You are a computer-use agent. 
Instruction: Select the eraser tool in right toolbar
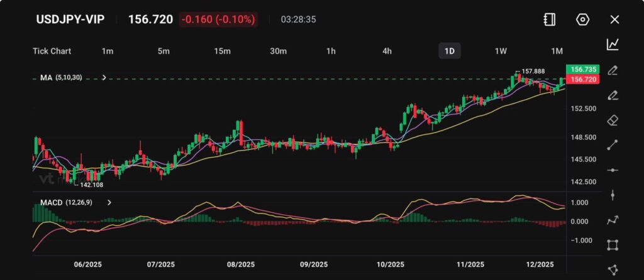(x=613, y=120)
